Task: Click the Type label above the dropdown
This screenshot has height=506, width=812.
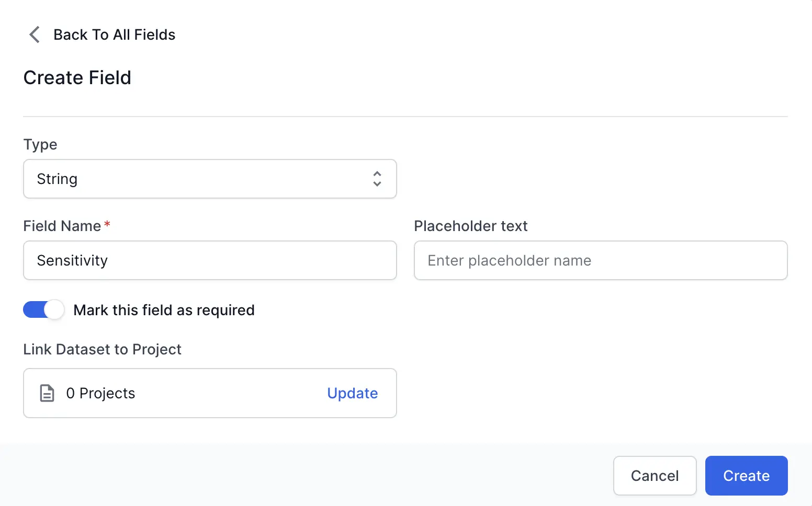Action: pyautogui.click(x=40, y=144)
